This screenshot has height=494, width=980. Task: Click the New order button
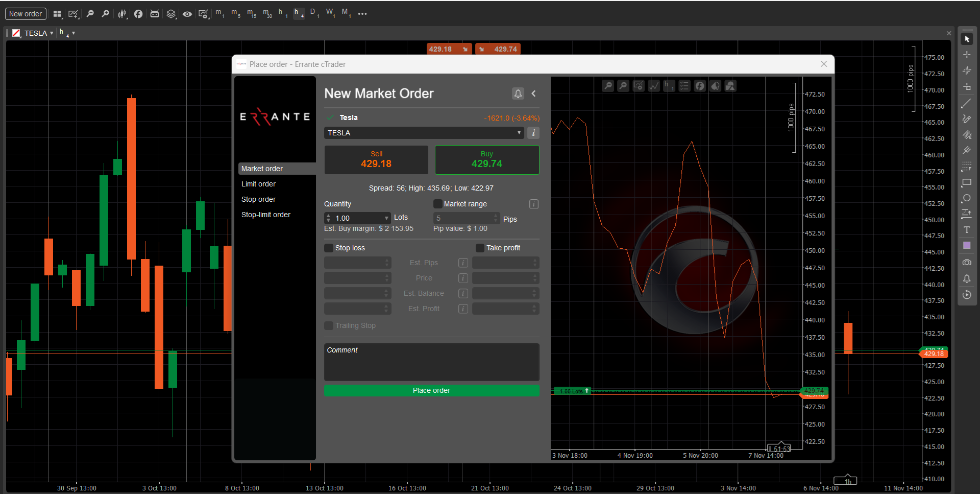pyautogui.click(x=26, y=14)
